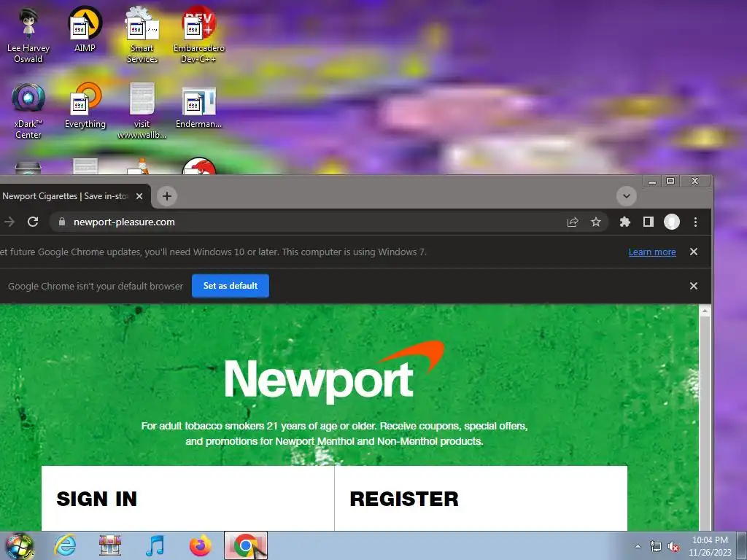Open the muted volume tray icon
The width and height of the screenshot is (747, 560).
point(673,546)
